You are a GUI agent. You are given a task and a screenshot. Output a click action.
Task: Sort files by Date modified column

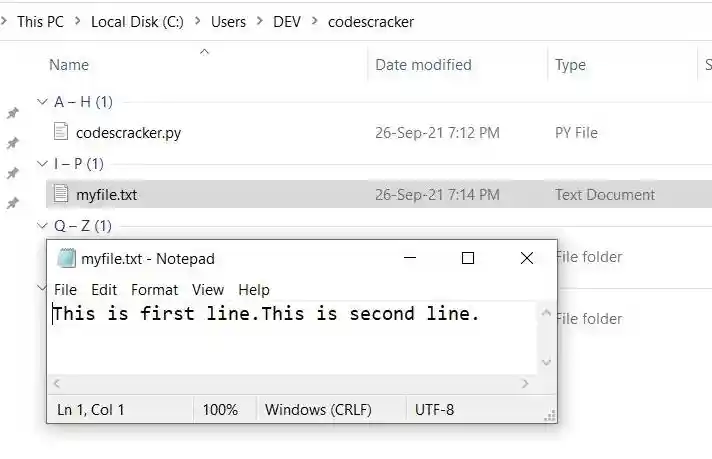(423, 65)
